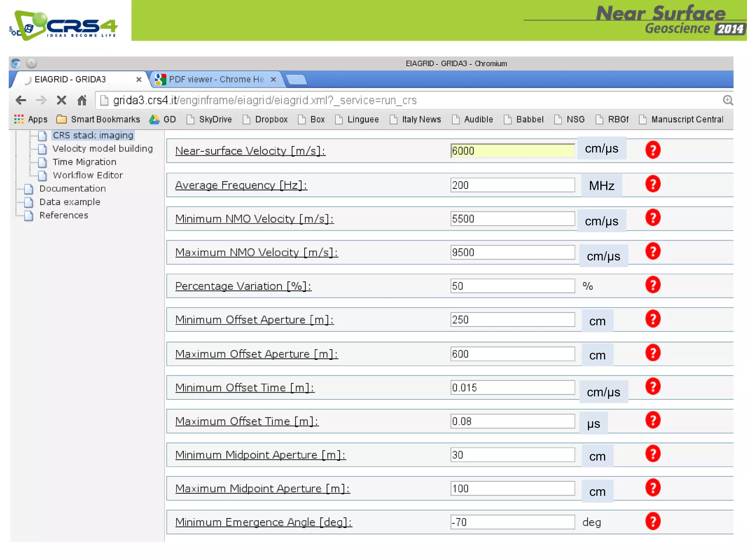The width and height of the screenshot is (747, 560).
Task: Click help icon for Maximum NMO Velocity
Action: [653, 251]
